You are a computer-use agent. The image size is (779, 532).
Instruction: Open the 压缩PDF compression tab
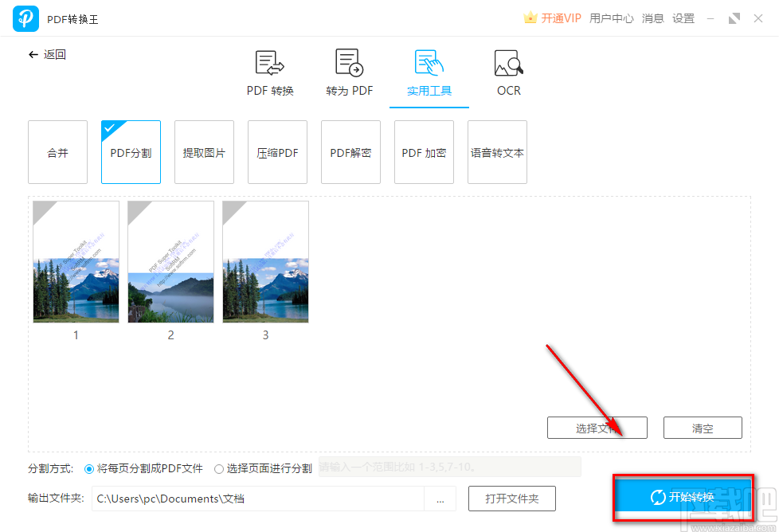tap(277, 151)
